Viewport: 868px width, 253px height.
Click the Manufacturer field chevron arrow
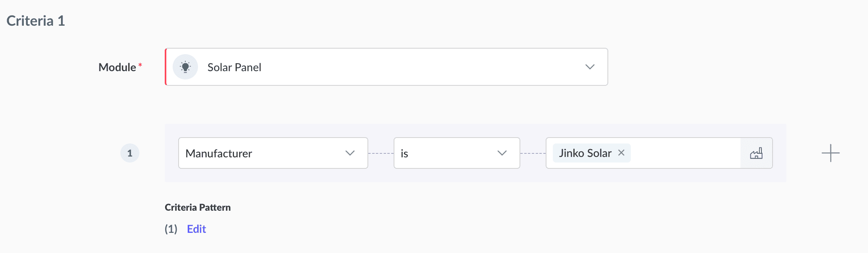(x=350, y=153)
